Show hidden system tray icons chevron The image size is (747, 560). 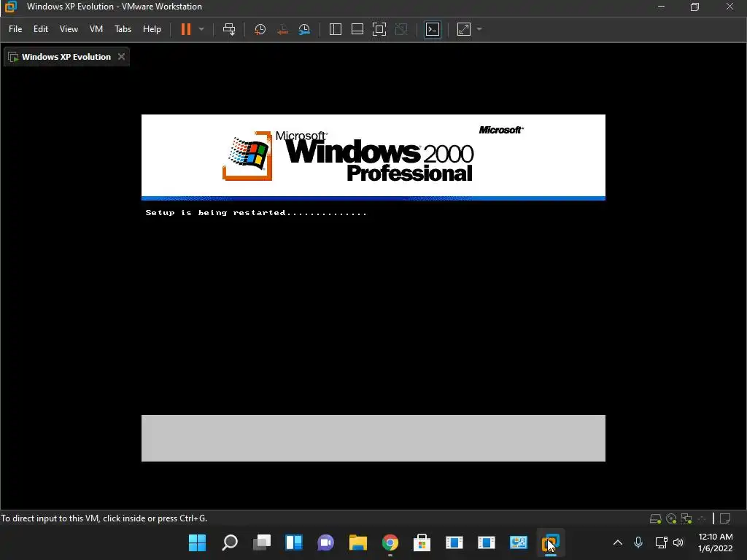(x=617, y=542)
